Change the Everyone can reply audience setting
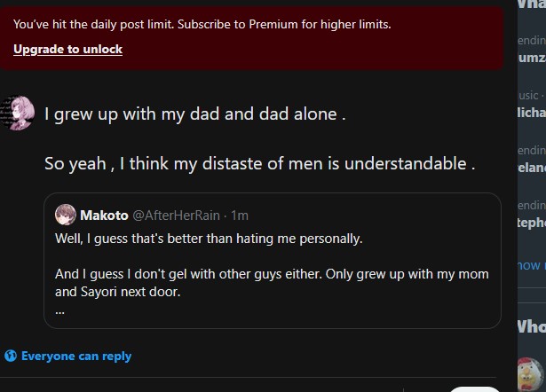The image size is (546, 392). click(67, 356)
